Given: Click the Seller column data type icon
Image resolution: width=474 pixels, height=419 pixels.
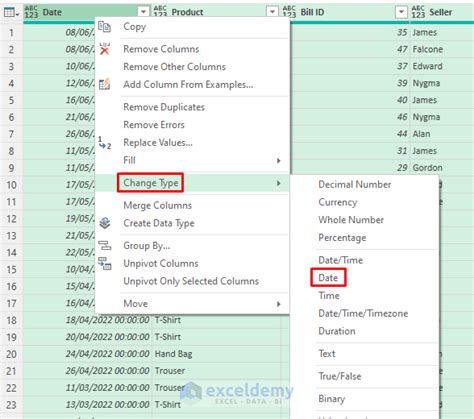Looking at the screenshot, I should pyautogui.click(x=418, y=12).
